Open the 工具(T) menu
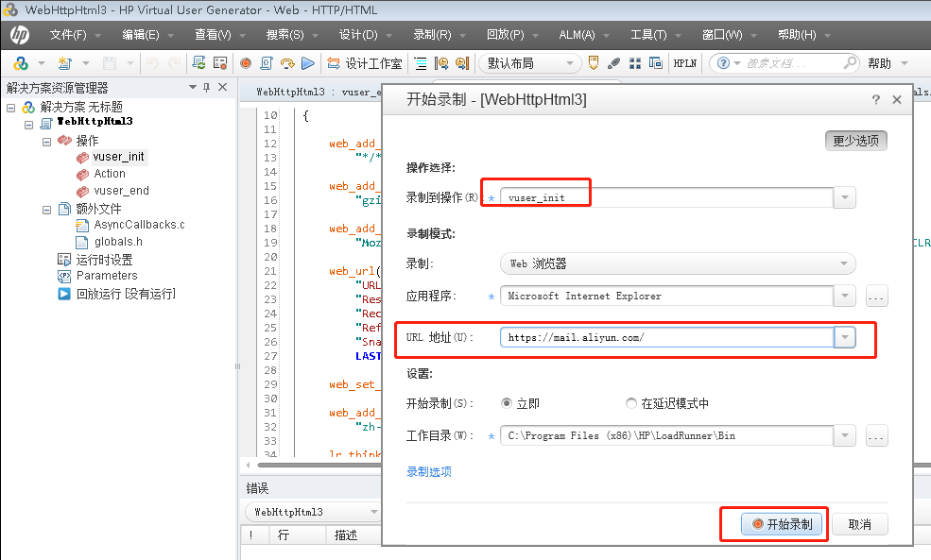 [648, 35]
